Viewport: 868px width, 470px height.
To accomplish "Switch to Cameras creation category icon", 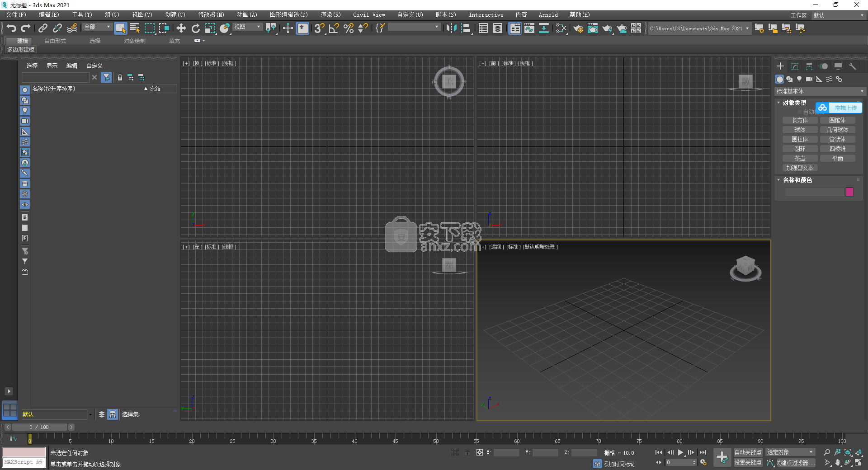I will click(809, 79).
